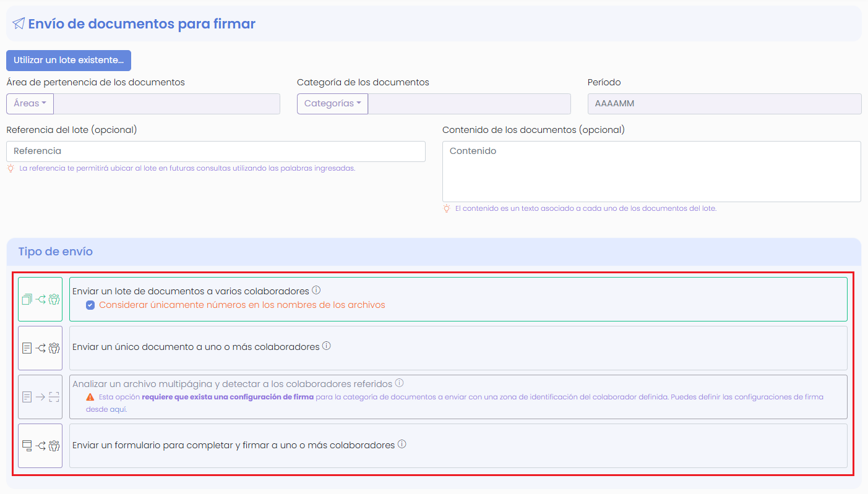Click info icon beside 'Enviar un único documento'
Viewport: 868px width, 494px height.
[x=327, y=346]
